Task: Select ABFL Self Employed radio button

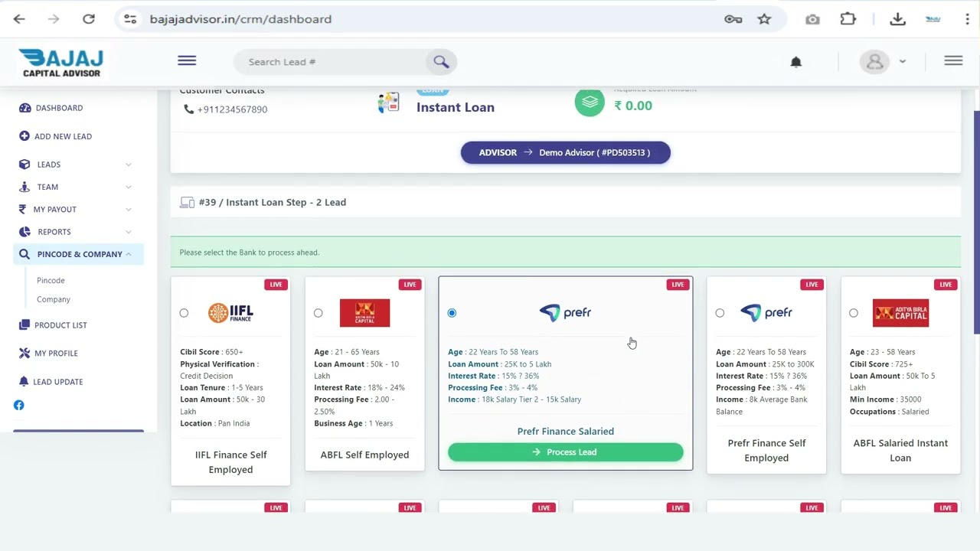Action: (x=318, y=313)
